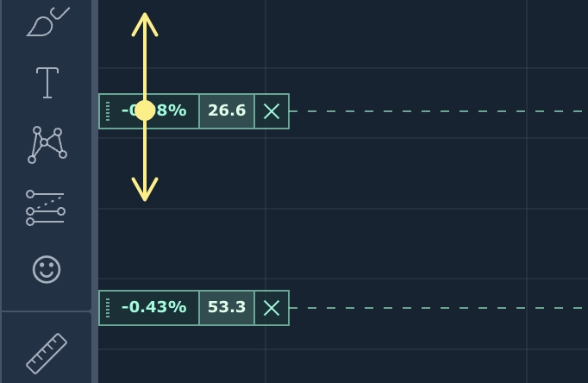Close the 26.6 price line

tap(272, 111)
